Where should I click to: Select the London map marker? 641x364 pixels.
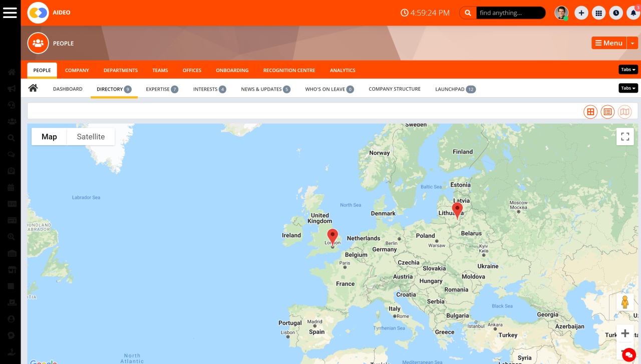[332, 235]
